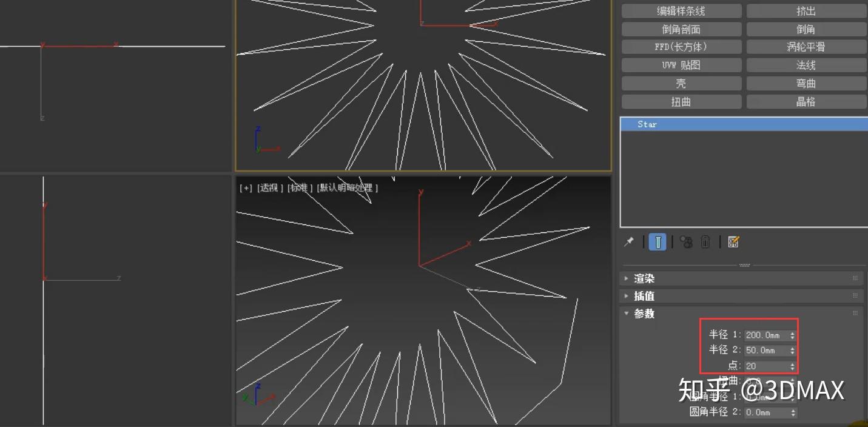Click the Make Unique icon
This screenshot has width=868, height=427.
coord(686,242)
